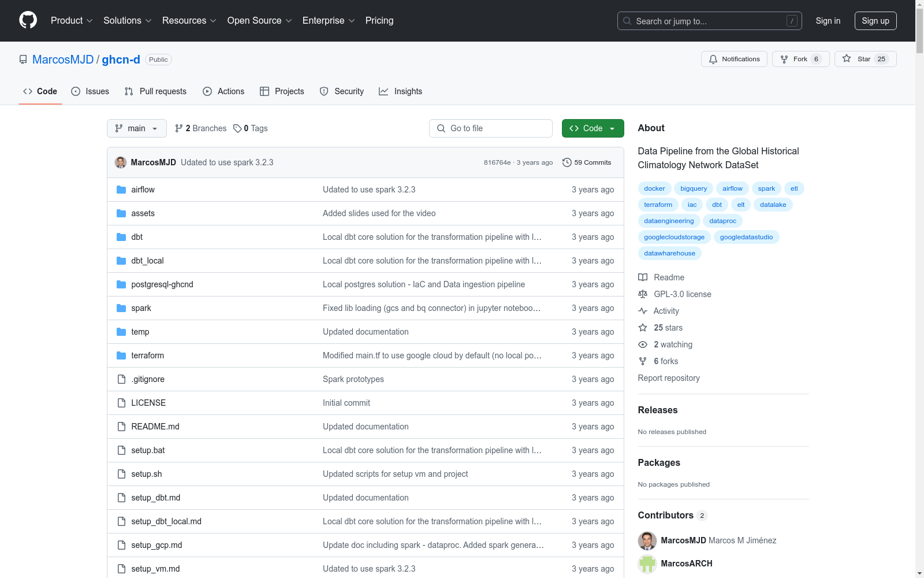Switch to the Actions tab

[x=223, y=91]
